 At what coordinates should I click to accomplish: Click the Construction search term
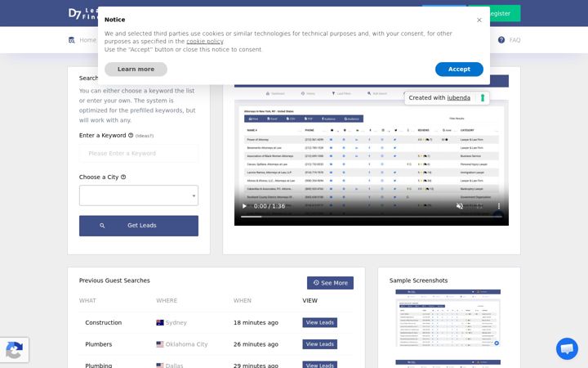(104, 322)
